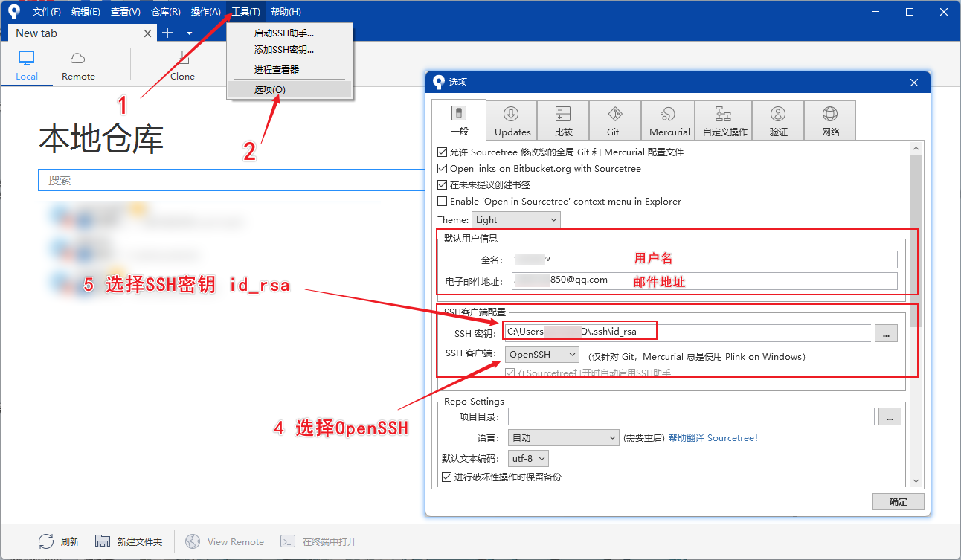Select the Remote cloud icon
Image resolution: width=961 pixels, height=560 pixels.
(78, 58)
